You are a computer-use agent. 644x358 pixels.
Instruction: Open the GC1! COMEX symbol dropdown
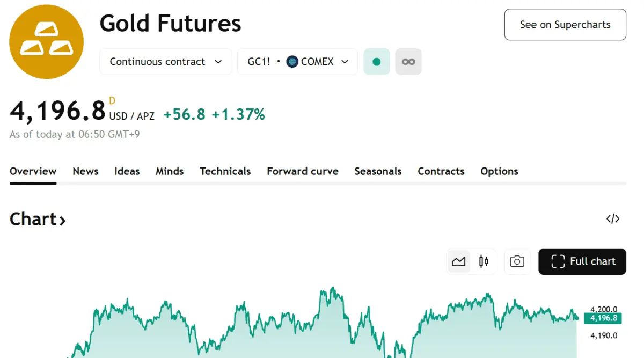297,62
